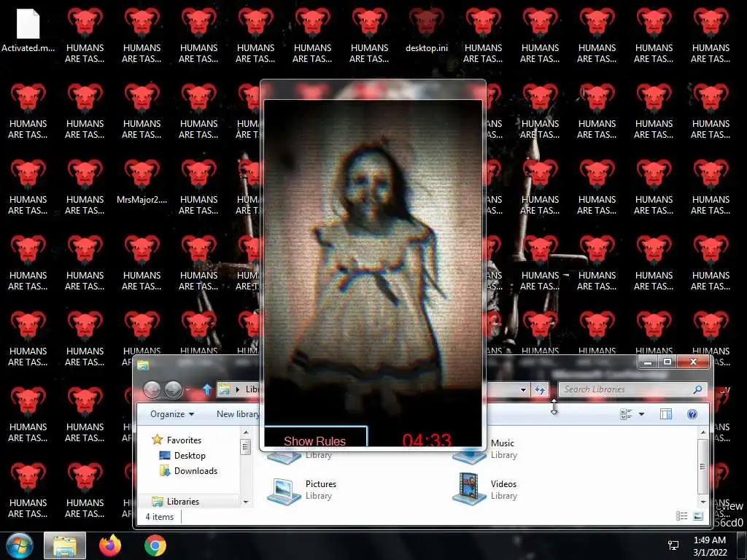Screen dimensions: 747x560
Task: Focus the Search Libraries field
Action: pos(627,389)
